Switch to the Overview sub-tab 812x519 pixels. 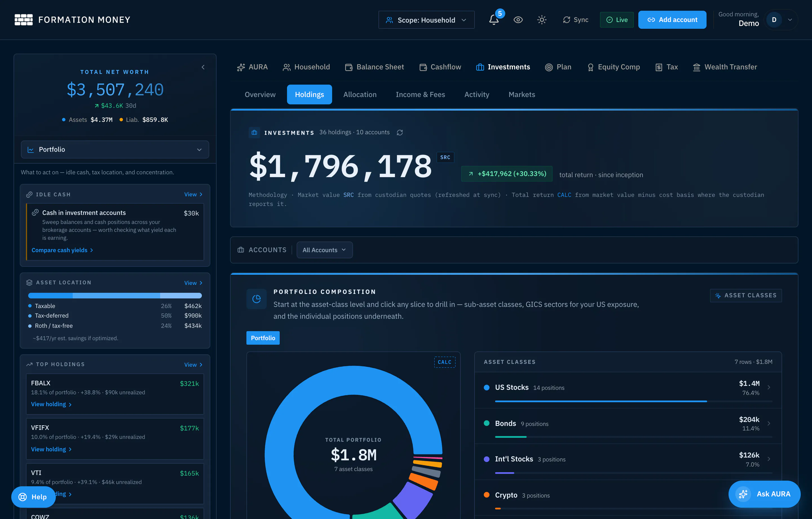pos(260,94)
